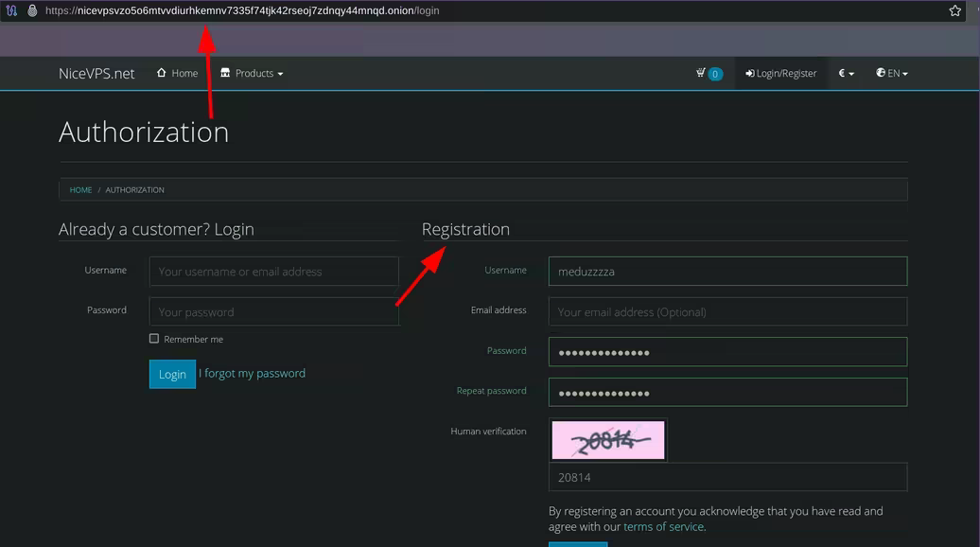Open the Login/Register page

780,73
